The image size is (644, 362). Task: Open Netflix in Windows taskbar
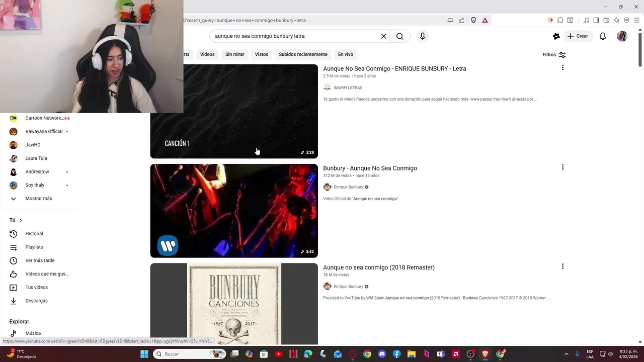(x=293, y=354)
